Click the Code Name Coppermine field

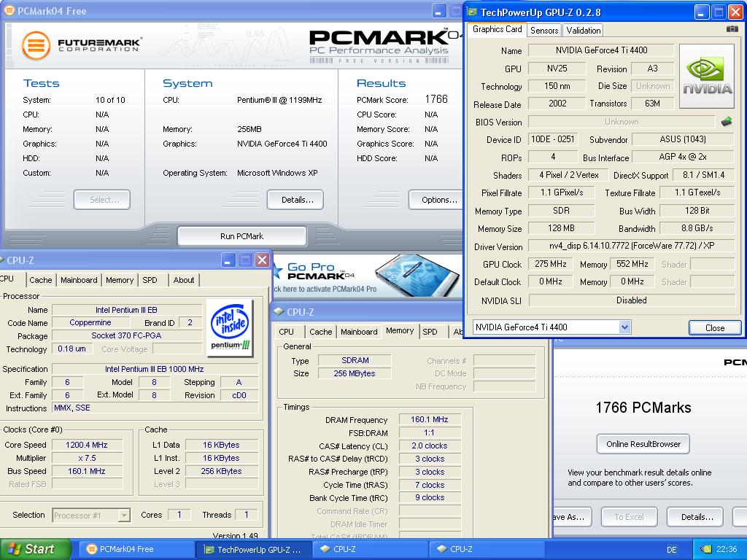click(x=90, y=322)
